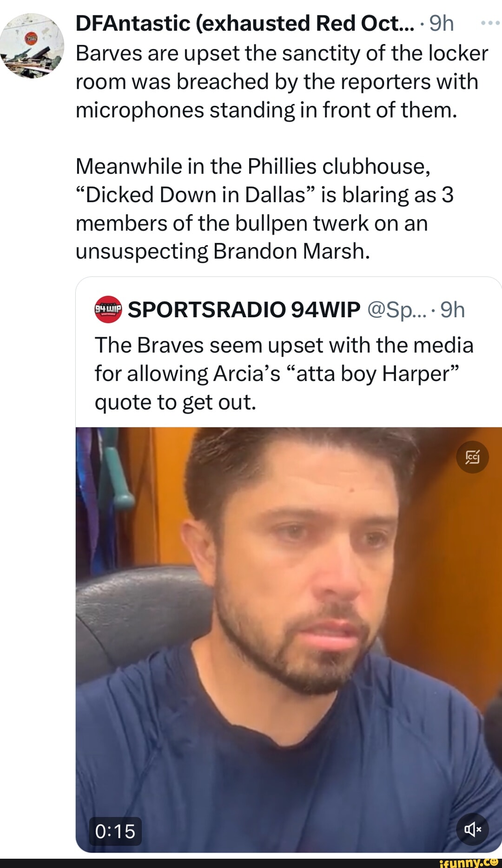Open the SPORTSRADIO 94WIP account name
The width and height of the screenshot is (502, 868).
[x=244, y=310]
